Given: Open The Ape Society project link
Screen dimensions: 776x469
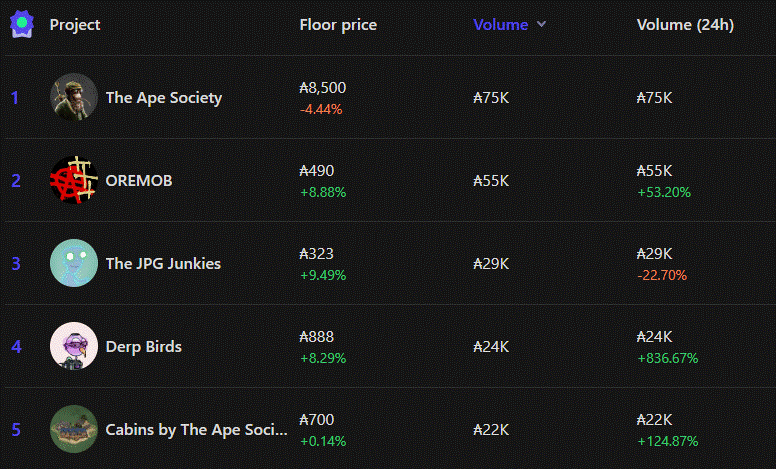Looking at the screenshot, I should pyautogui.click(x=164, y=98).
